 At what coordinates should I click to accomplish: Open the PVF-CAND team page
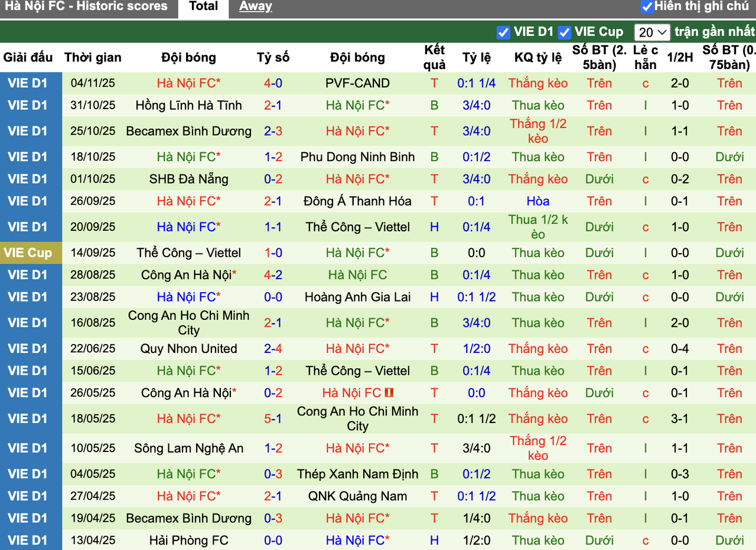point(357,83)
